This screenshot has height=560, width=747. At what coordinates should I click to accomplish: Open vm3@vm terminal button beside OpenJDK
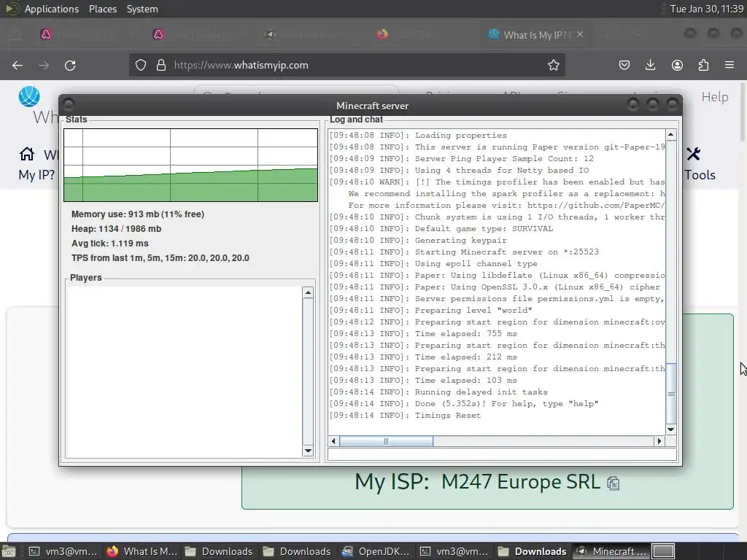454,551
